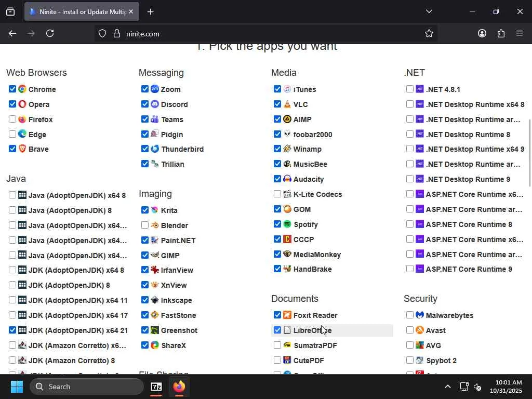Click the ASP.NET Core Runtime 9 label
Image resolution: width=532 pixels, height=399 pixels.
[x=469, y=269]
